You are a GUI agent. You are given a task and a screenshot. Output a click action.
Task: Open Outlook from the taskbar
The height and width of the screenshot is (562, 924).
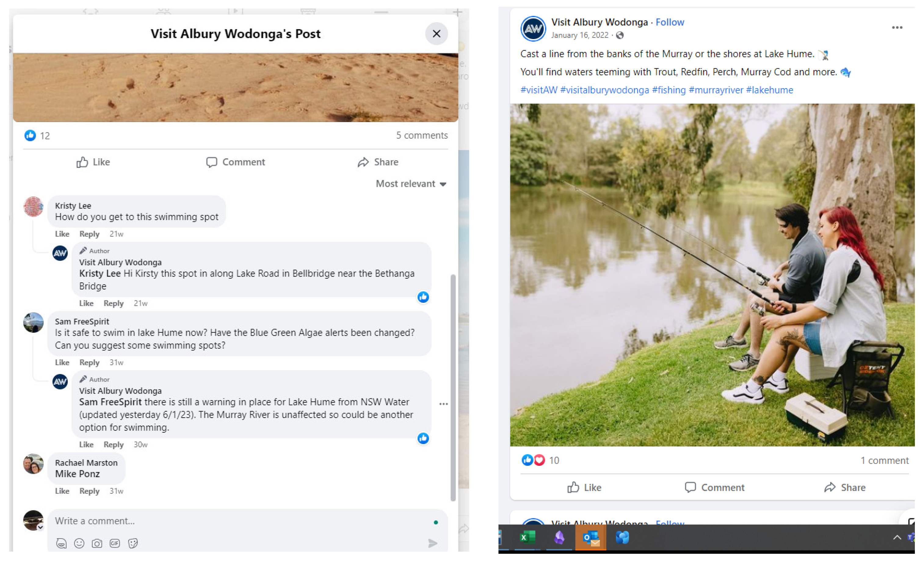[591, 538]
